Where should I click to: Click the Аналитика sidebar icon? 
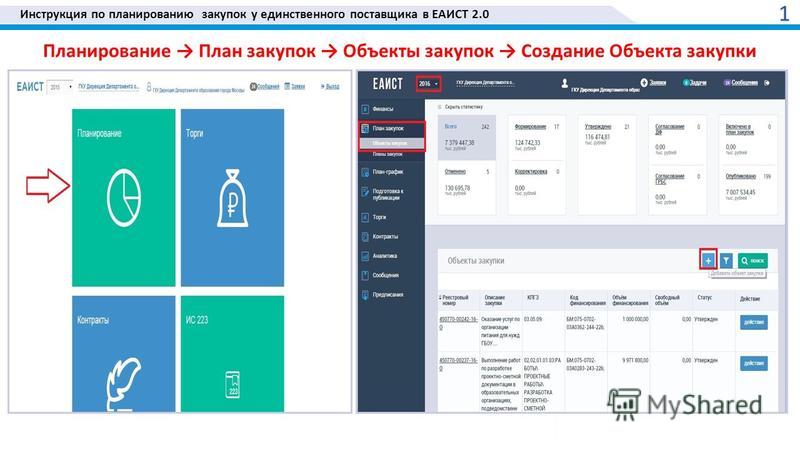click(365, 256)
